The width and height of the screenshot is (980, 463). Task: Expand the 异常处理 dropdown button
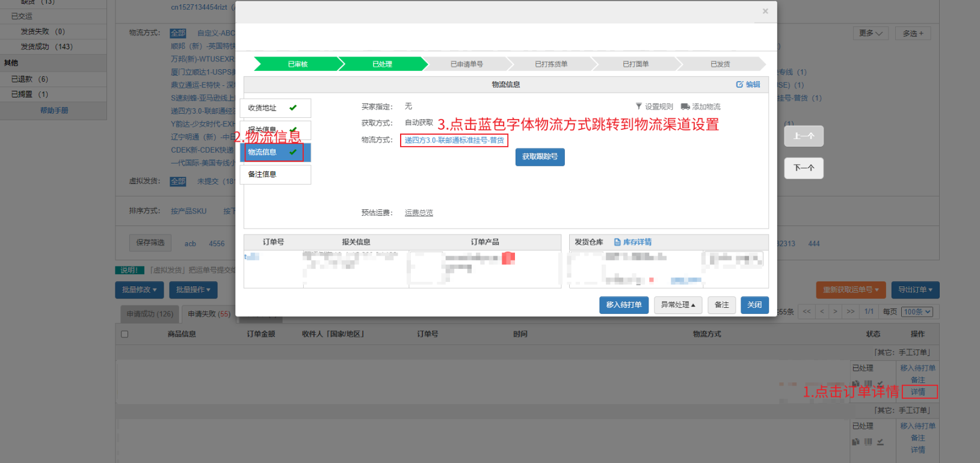(677, 305)
